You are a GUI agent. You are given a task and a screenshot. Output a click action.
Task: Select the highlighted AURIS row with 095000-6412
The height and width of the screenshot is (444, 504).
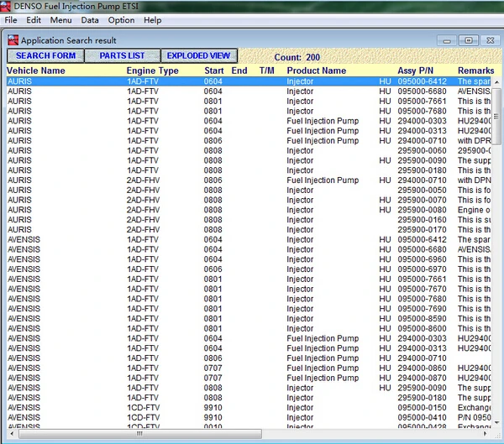[x=249, y=81]
